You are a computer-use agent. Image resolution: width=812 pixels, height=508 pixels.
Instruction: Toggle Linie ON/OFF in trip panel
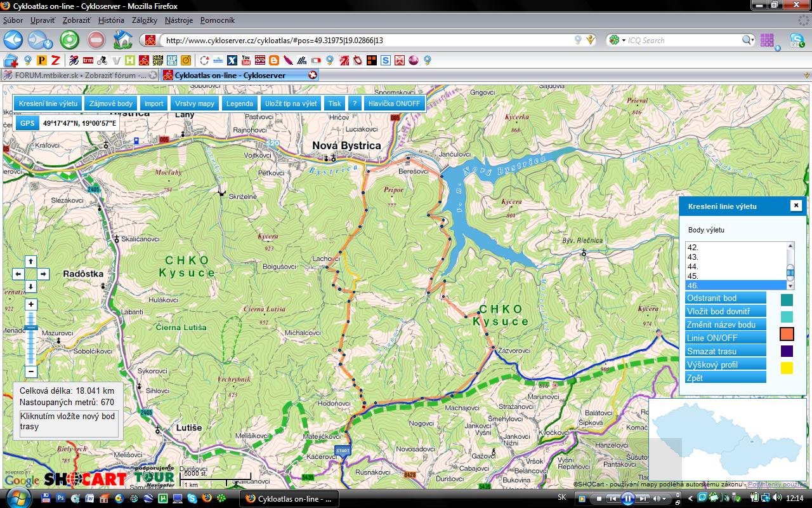click(726, 338)
